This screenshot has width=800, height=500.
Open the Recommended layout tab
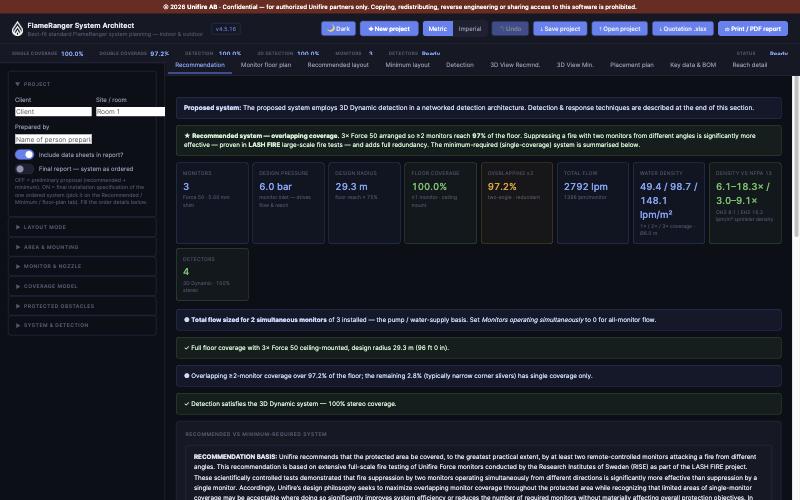(338, 65)
